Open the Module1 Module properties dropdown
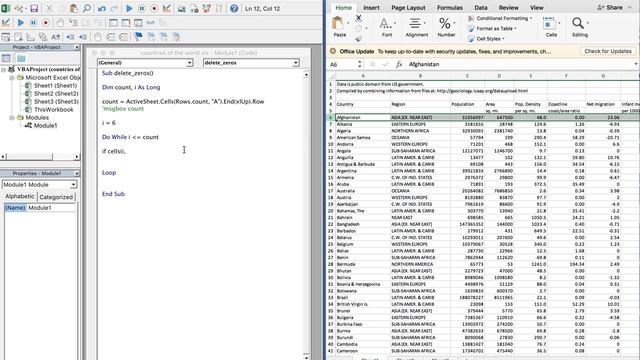 click(73, 184)
